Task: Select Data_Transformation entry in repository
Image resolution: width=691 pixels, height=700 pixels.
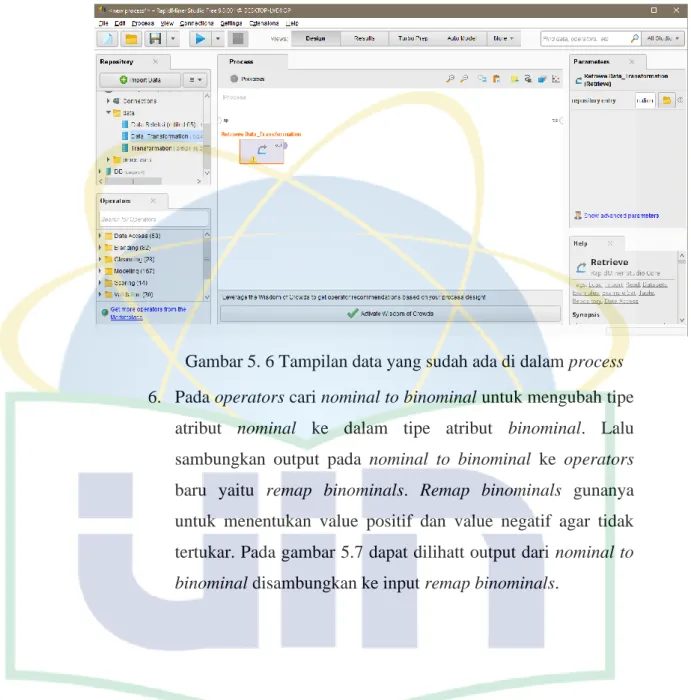Action: 162,136
